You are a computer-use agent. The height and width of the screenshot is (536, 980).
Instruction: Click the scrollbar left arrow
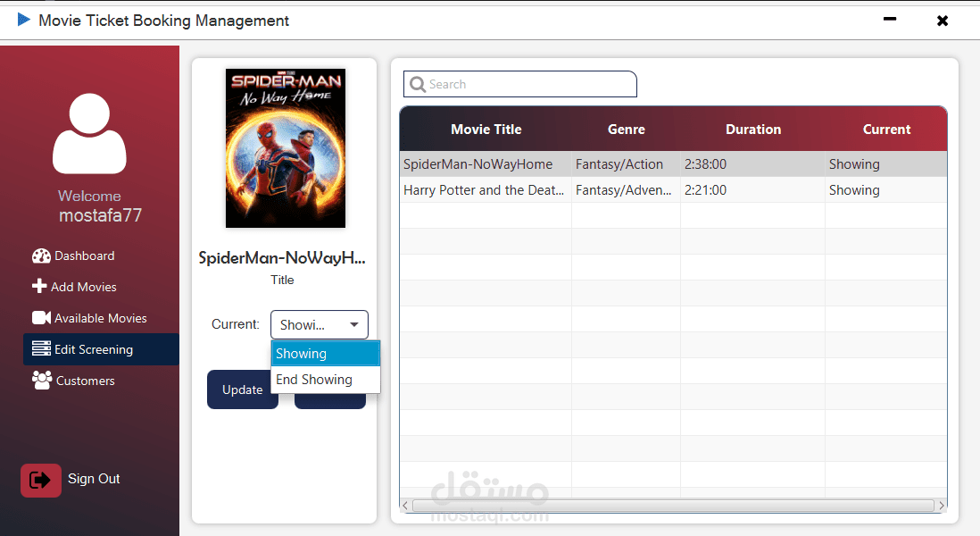click(x=405, y=506)
